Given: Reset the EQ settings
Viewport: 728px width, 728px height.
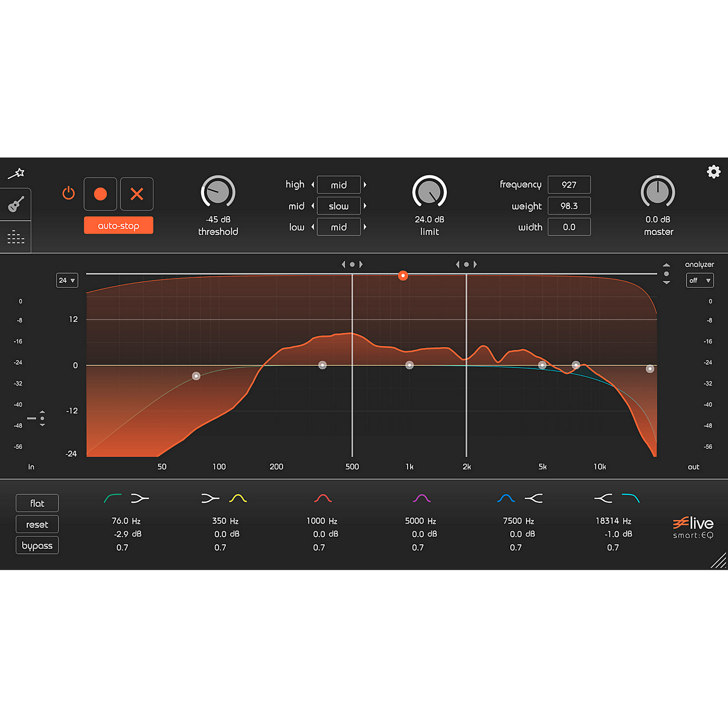Looking at the screenshot, I should 37,524.
